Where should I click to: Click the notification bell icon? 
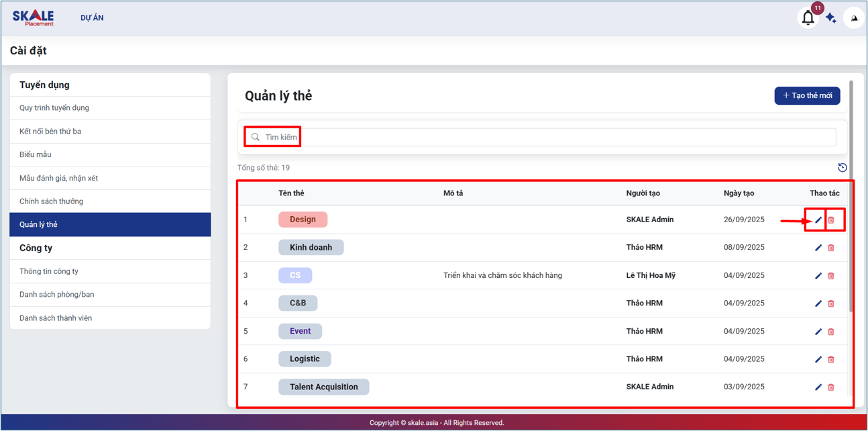point(808,18)
